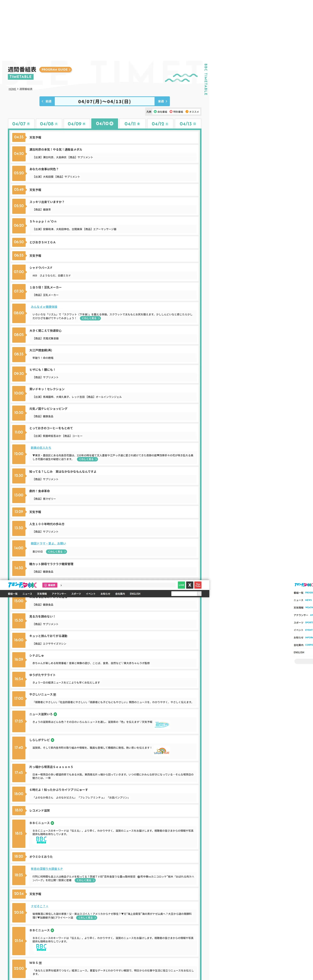
Task: Select the 04/07 月 day tab
Action: point(21,124)
